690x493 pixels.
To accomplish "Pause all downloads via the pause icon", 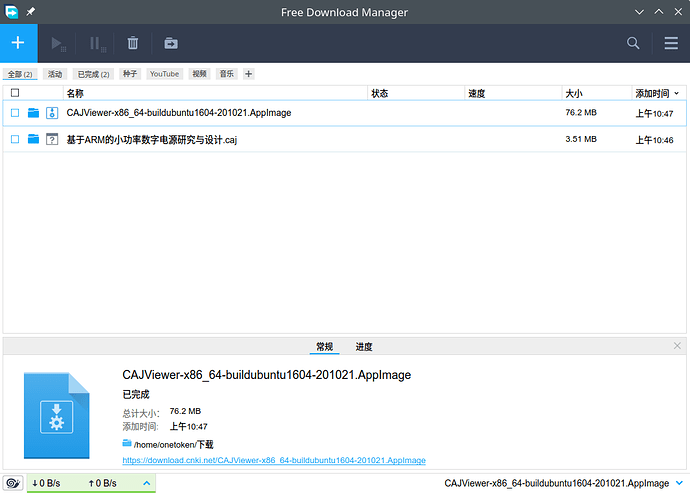I will (x=96, y=44).
